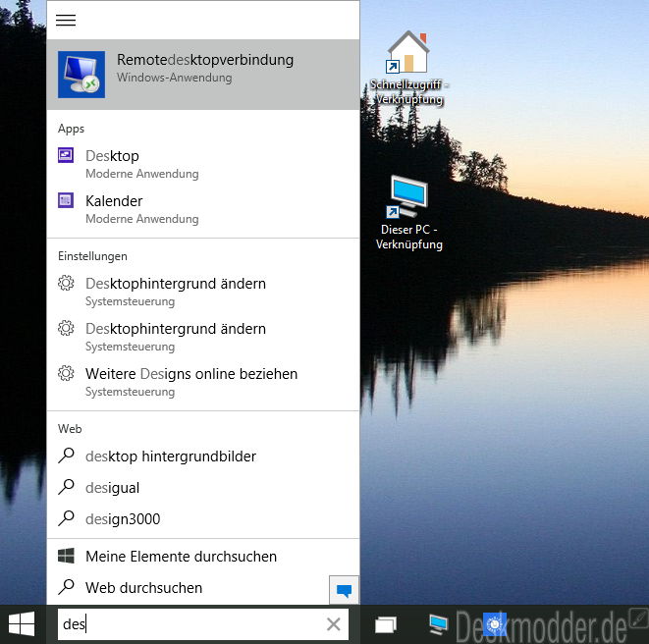The height and width of the screenshot is (644, 649).
Task: Click the second Desktophintergrund ändern entry
Action: tap(203, 337)
